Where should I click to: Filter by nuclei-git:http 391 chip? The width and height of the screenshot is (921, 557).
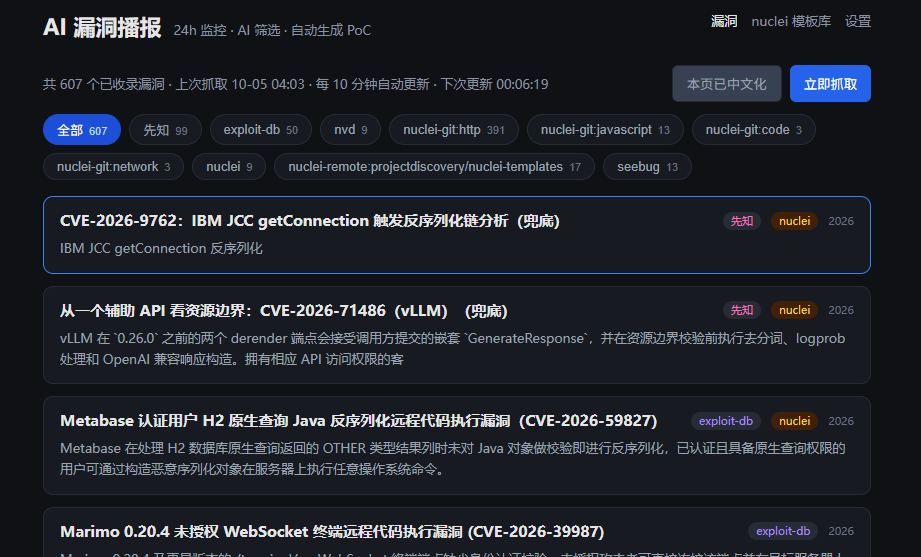coord(453,130)
